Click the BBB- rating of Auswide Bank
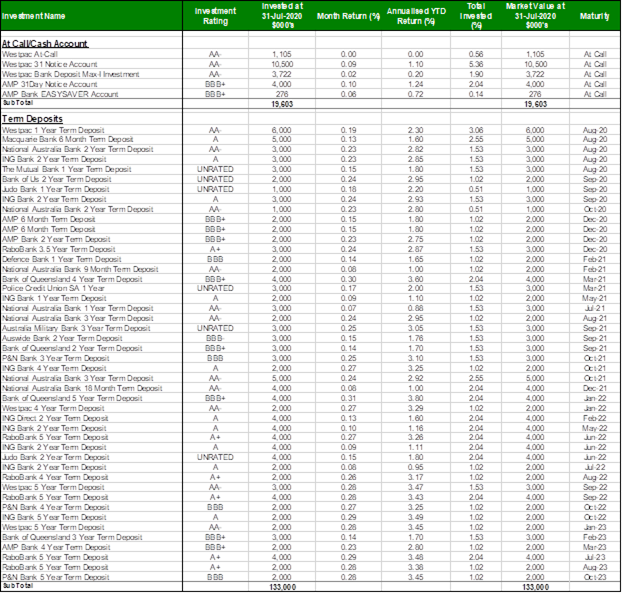 pyautogui.click(x=215, y=338)
